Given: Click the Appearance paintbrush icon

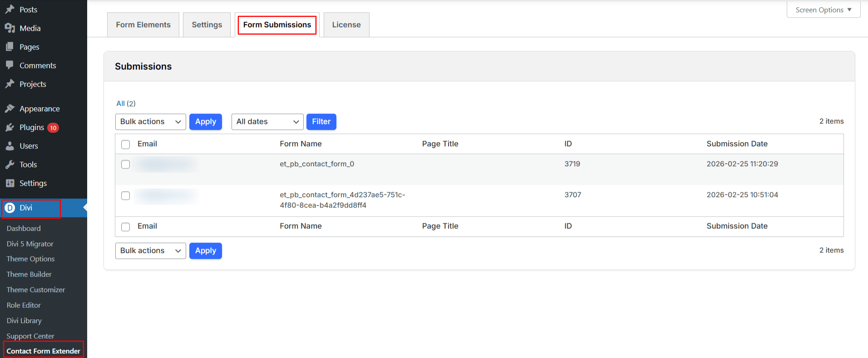Looking at the screenshot, I should (x=10, y=109).
